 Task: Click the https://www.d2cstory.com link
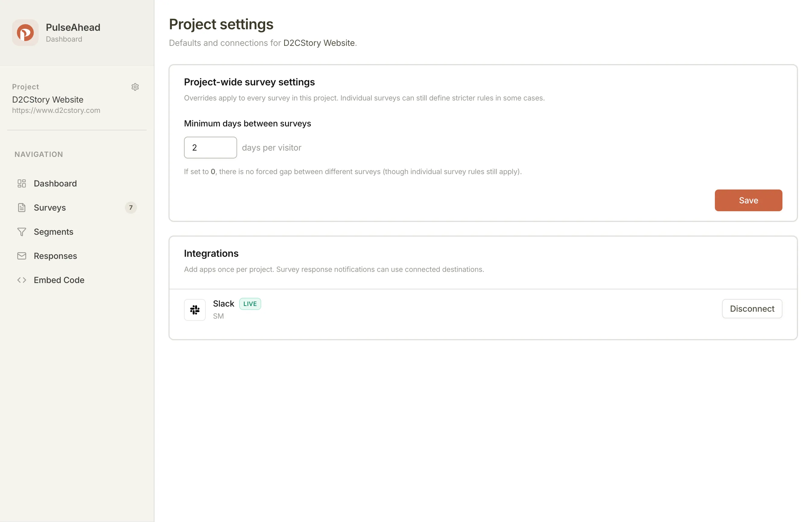(x=56, y=110)
